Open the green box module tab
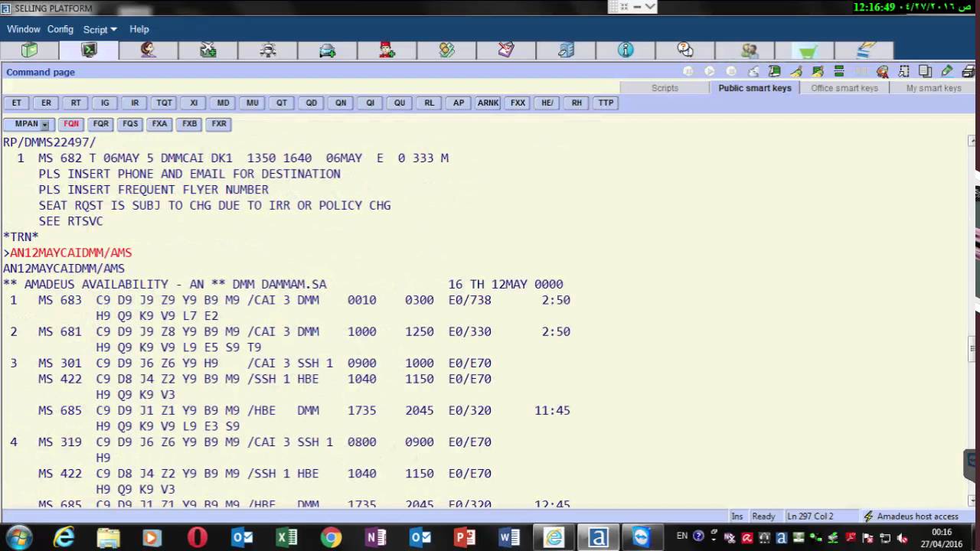The image size is (980, 551). pyautogui.click(x=29, y=51)
